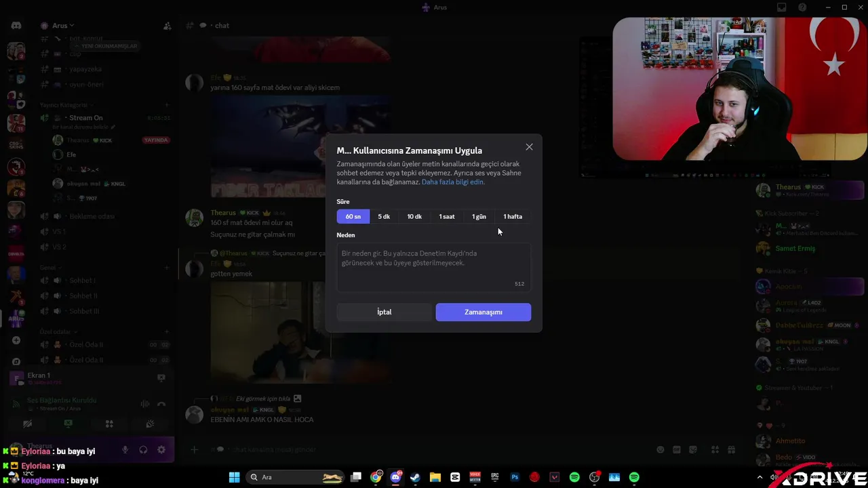Add a server with plus icon
Screen dimensions: 868x488
click(x=16, y=340)
